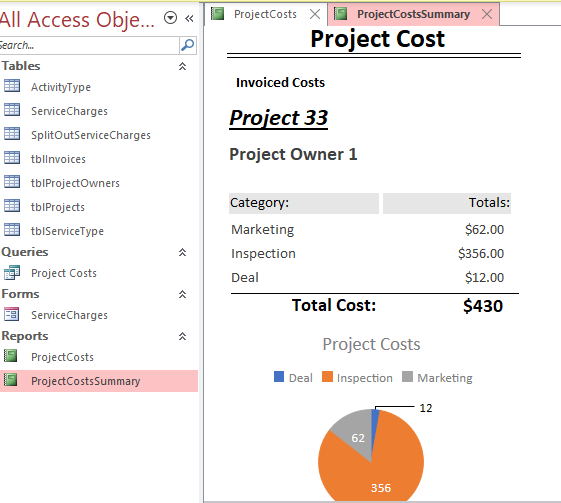Click the Tables group header
The width and height of the screenshot is (561, 503).
pyautogui.click(x=21, y=66)
